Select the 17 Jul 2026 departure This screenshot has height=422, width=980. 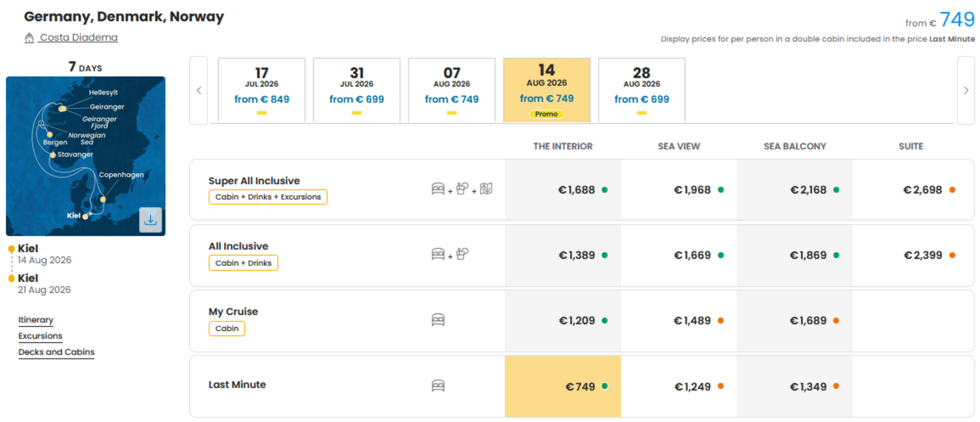coord(261,90)
